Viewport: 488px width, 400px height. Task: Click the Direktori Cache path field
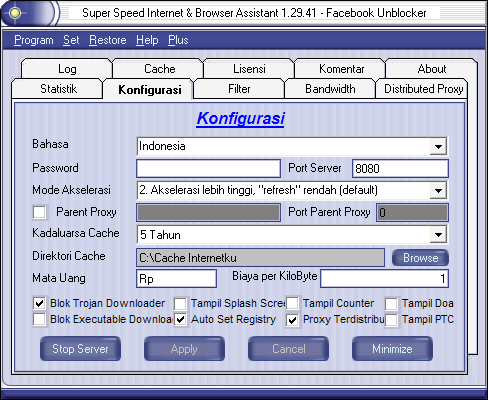[x=260, y=258]
